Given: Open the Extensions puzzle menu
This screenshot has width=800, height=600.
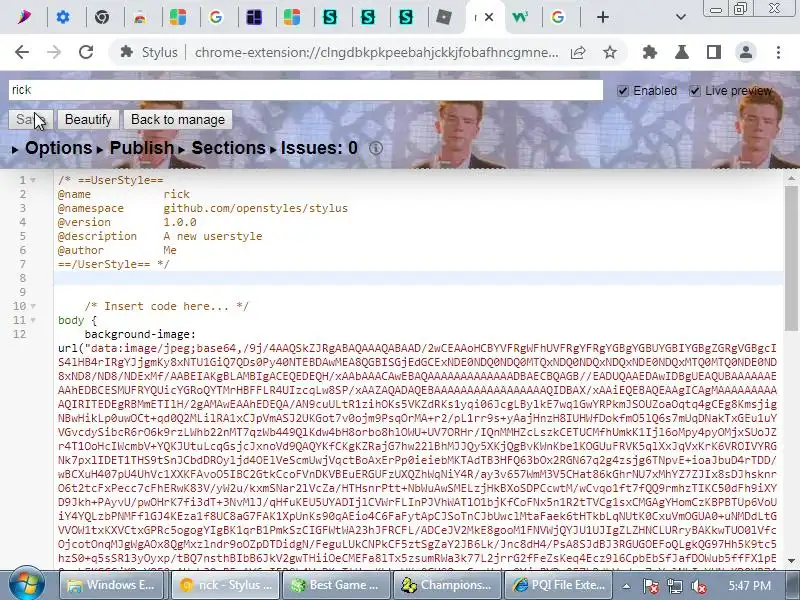Looking at the screenshot, I should click(x=649, y=52).
